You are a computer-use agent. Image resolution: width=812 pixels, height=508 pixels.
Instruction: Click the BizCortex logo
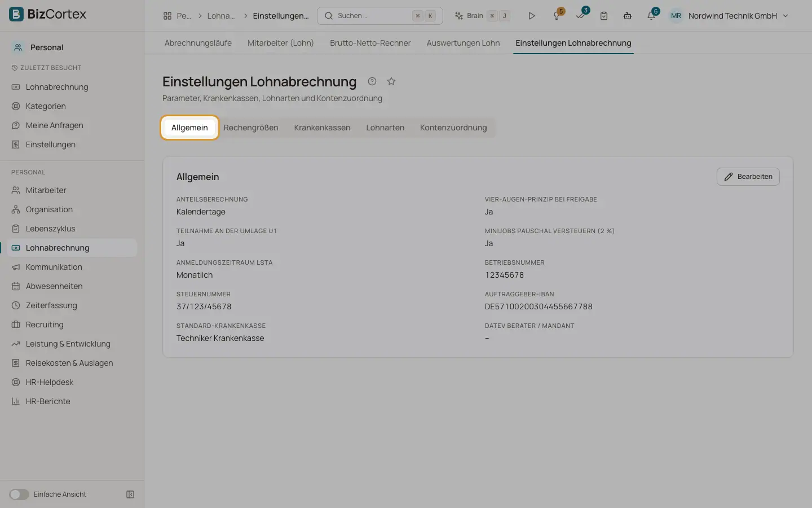tap(48, 14)
